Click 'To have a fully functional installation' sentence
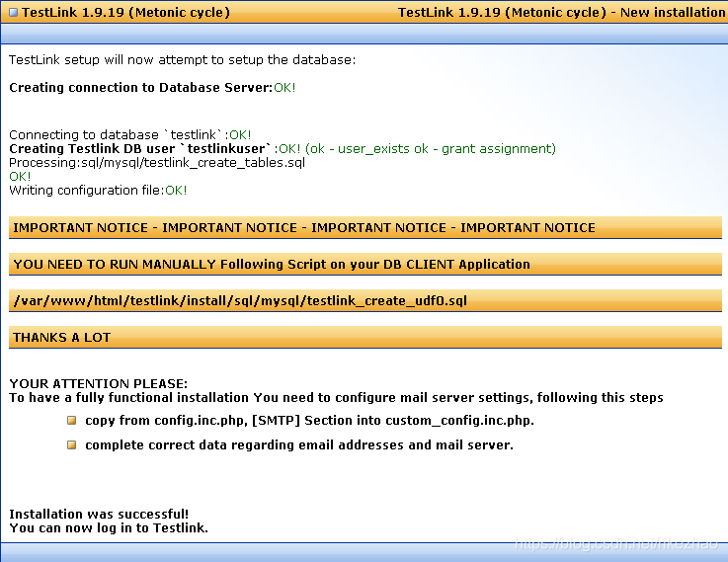Image resolution: width=728 pixels, height=562 pixels. 336,398
